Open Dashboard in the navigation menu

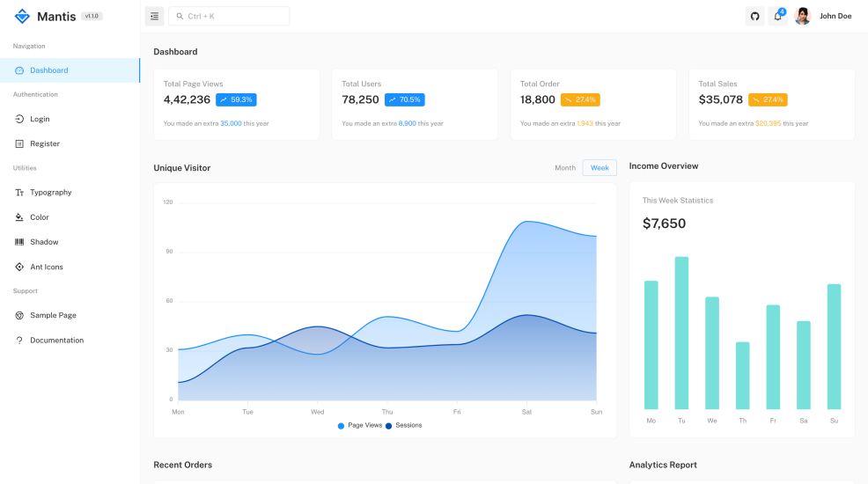(49, 70)
